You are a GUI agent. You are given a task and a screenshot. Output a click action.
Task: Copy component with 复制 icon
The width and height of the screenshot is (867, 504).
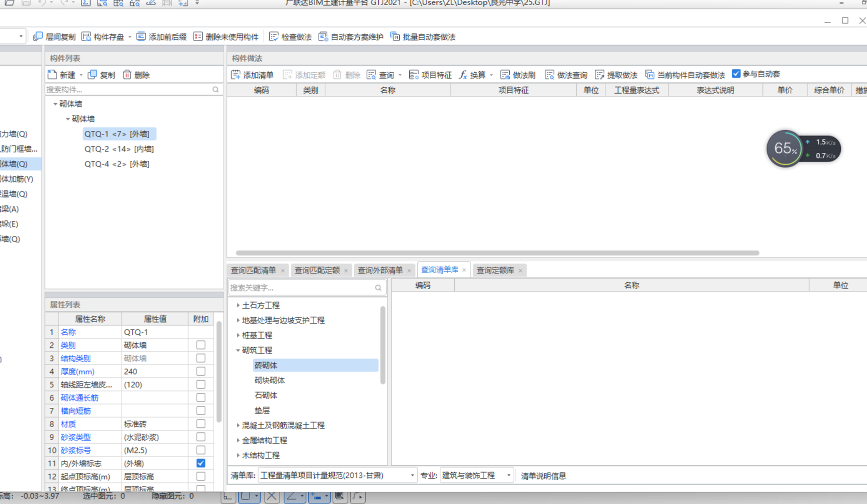click(93, 74)
